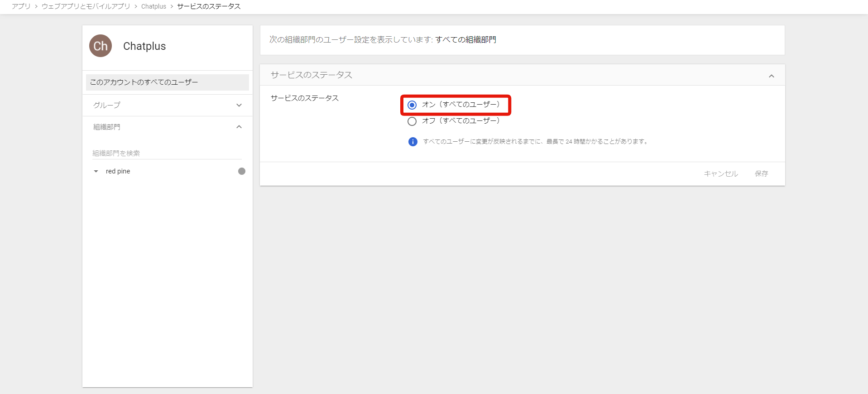
Task: Click the グループ label
Action: [x=107, y=105]
